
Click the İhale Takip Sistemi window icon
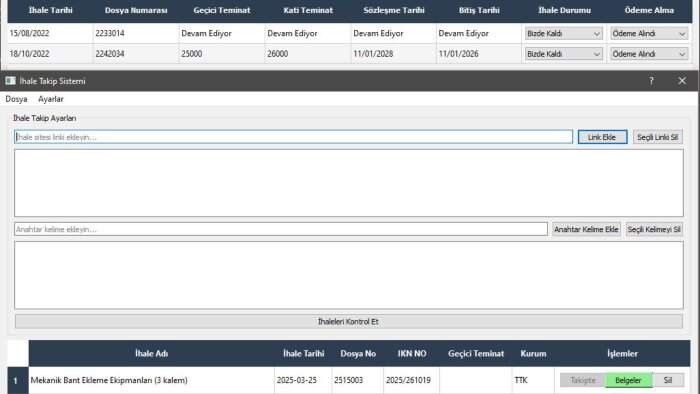(x=10, y=81)
